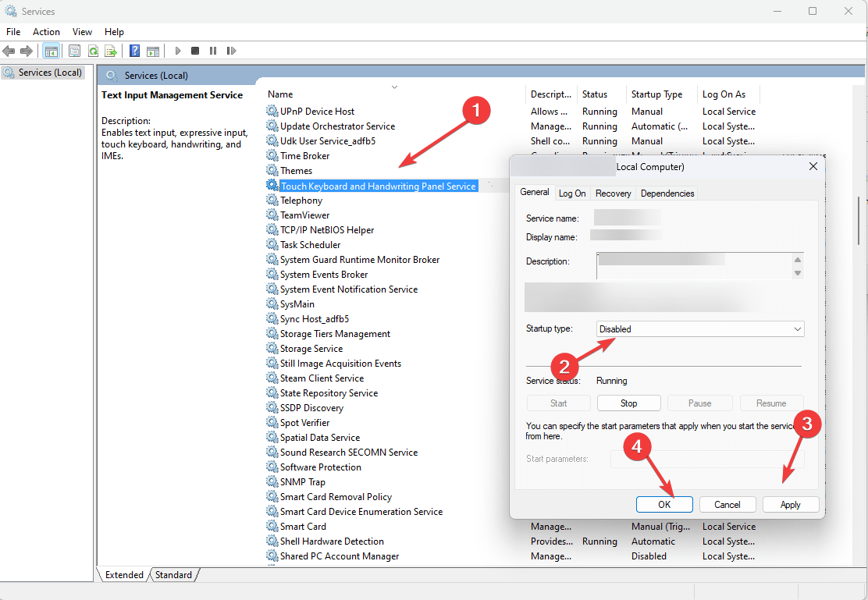Viewport: 868px width, 600px height.
Task: Open service Properties using the toolbar icon
Action: coord(74,51)
